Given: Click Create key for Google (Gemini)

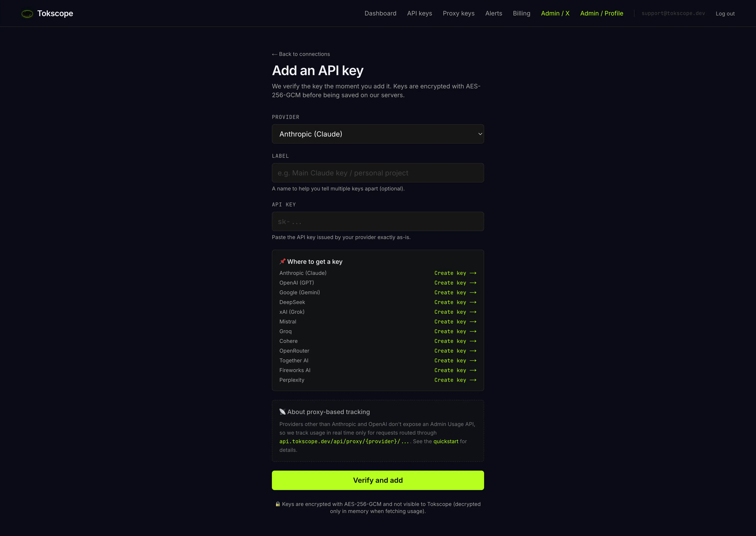Looking at the screenshot, I should click(455, 293).
